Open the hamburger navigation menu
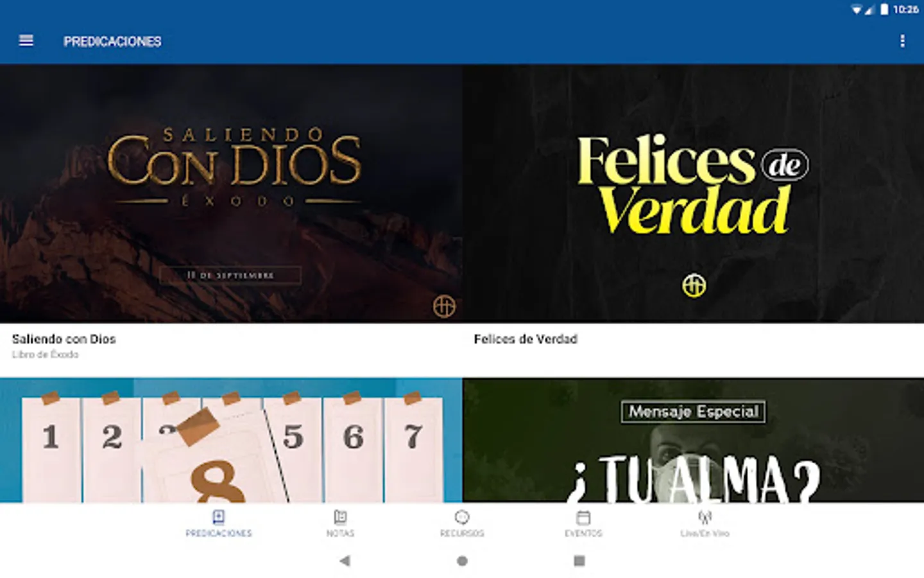 [26, 41]
